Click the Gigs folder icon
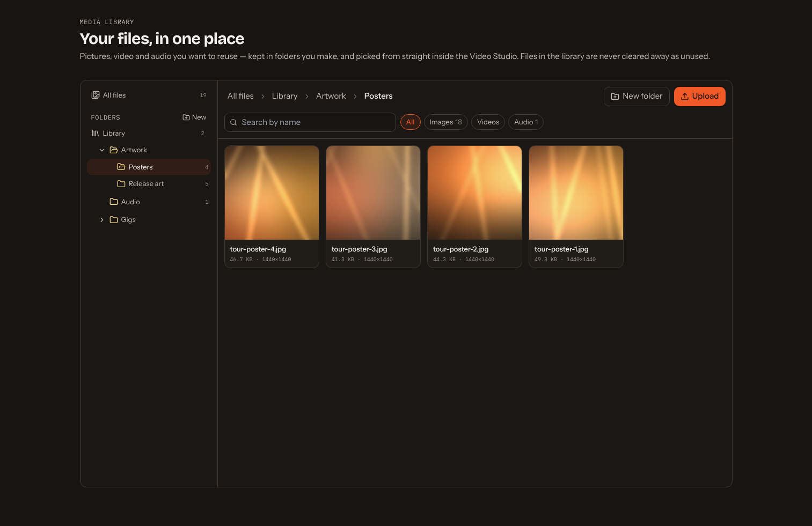The image size is (812, 526). 114,220
